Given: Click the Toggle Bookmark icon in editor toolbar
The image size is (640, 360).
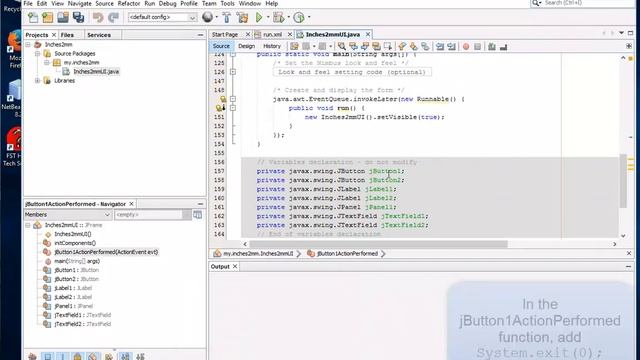Looking at the screenshot, I should [425, 47].
